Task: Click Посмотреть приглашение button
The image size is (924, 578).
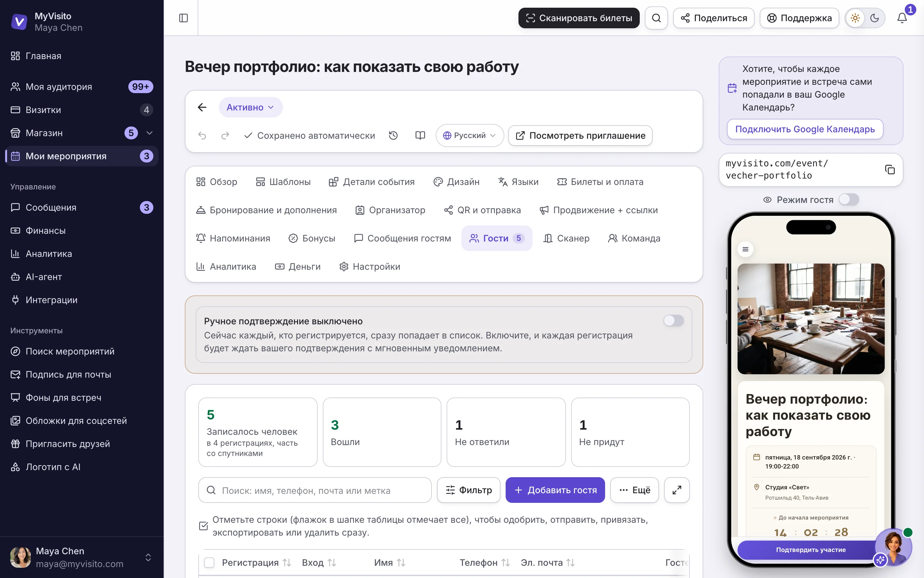Action: tap(580, 135)
